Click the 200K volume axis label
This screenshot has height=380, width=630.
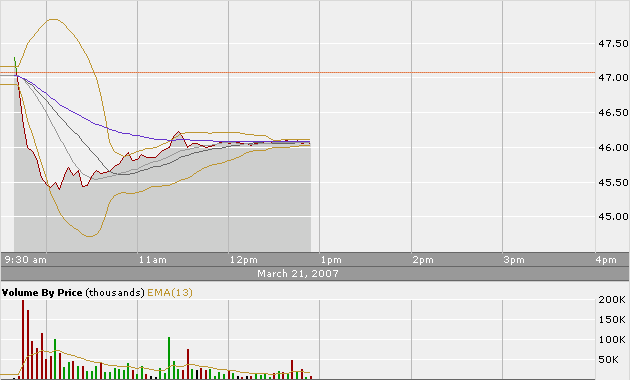[x=612, y=300]
